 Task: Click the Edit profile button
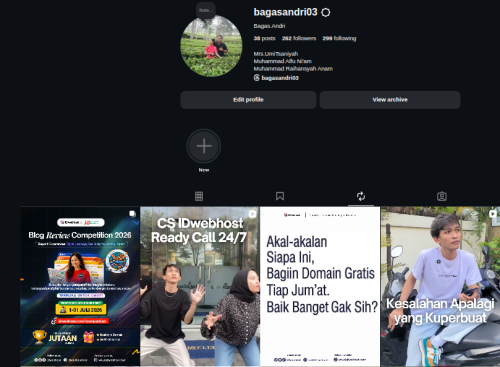point(248,100)
